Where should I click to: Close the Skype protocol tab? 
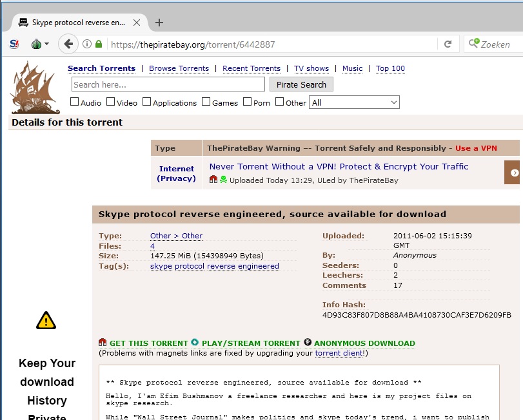(x=137, y=23)
